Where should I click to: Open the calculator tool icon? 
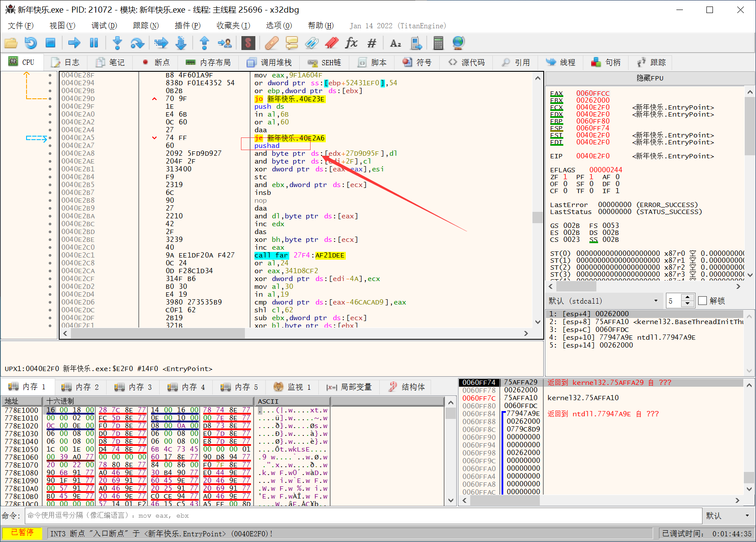438,43
